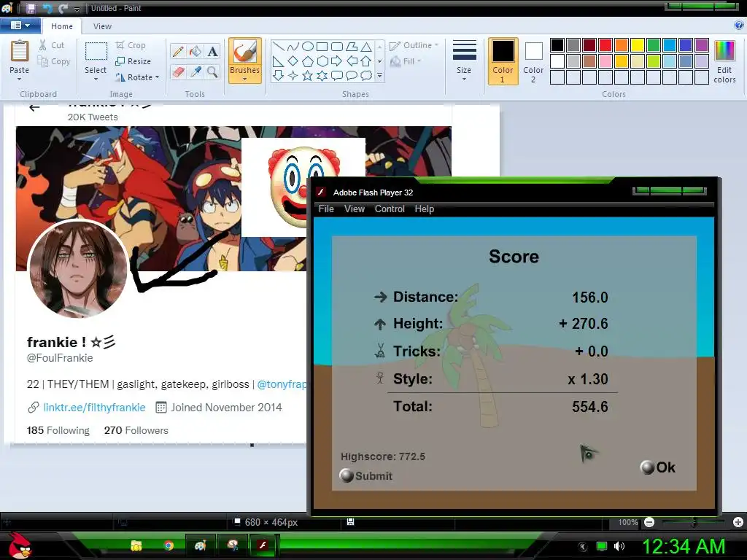
Task: Switch to the View ribbon tab
Action: point(102,26)
